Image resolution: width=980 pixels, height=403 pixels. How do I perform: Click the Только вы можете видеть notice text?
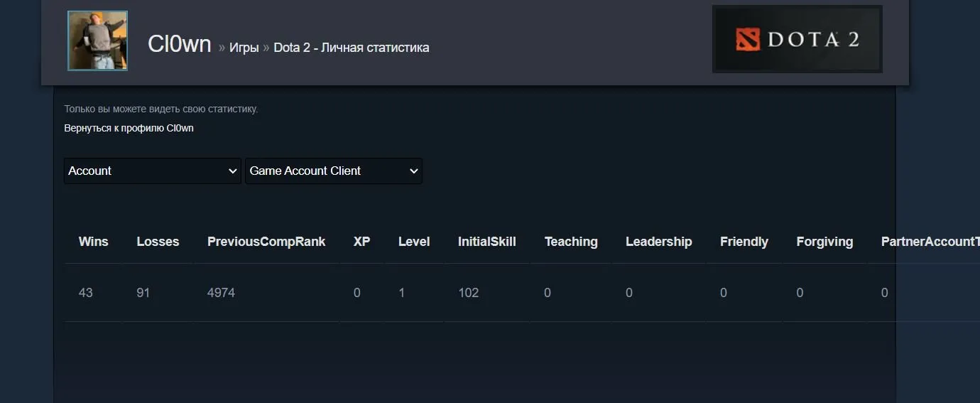click(x=161, y=109)
